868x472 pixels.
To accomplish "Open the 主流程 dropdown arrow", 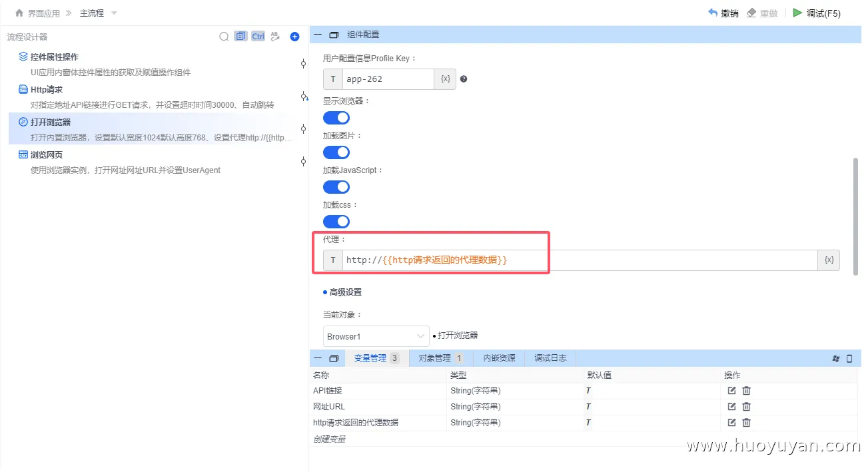I will (x=114, y=13).
